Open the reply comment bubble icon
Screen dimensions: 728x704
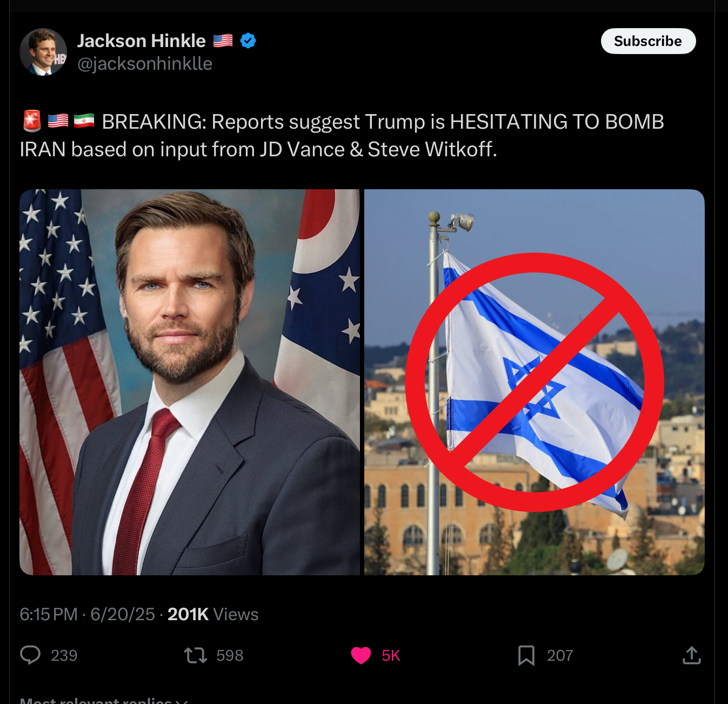point(30,655)
